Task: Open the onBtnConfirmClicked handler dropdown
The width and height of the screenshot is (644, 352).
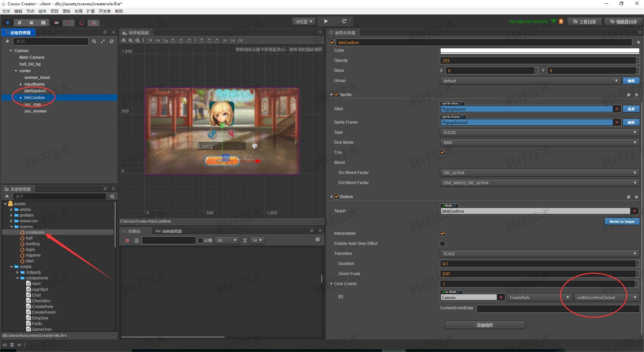Action: pyautogui.click(x=607, y=297)
